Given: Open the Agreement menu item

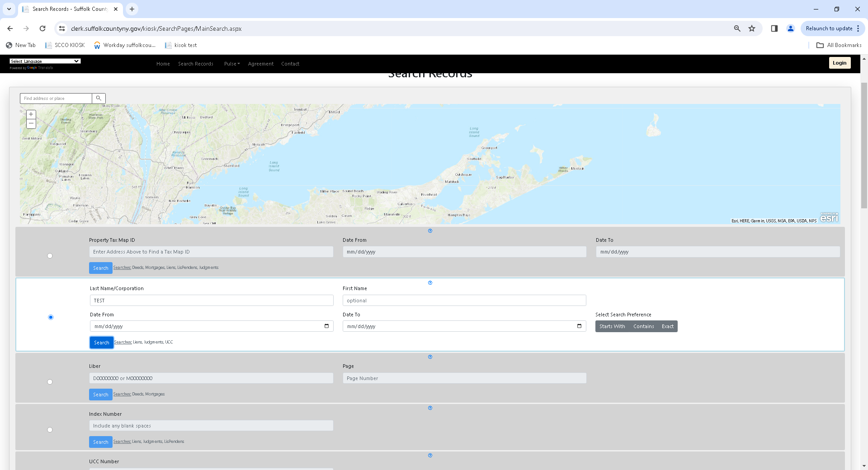Looking at the screenshot, I should pyautogui.click(x=261, y=64).
